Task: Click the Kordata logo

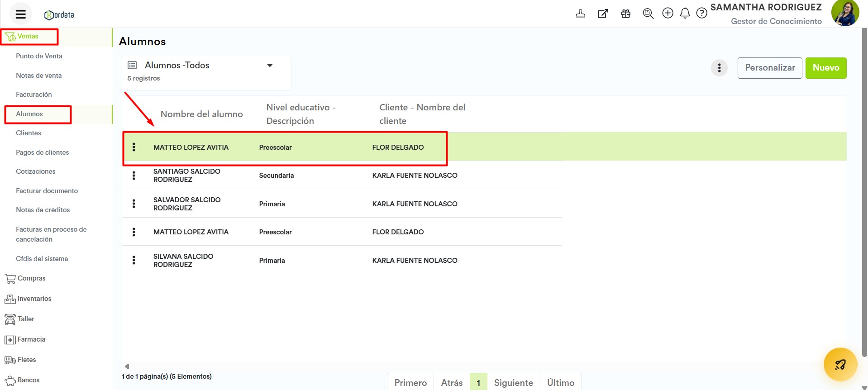Action: (59, 15)
